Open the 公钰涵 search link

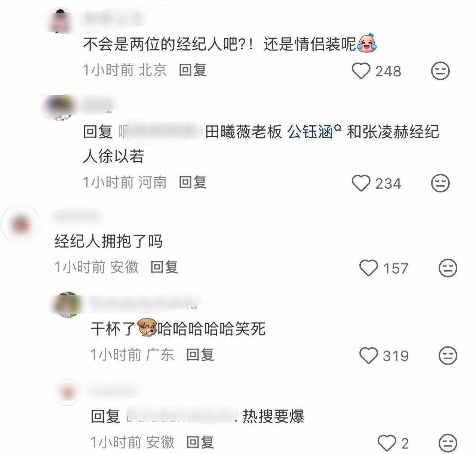tap(314, 132)
